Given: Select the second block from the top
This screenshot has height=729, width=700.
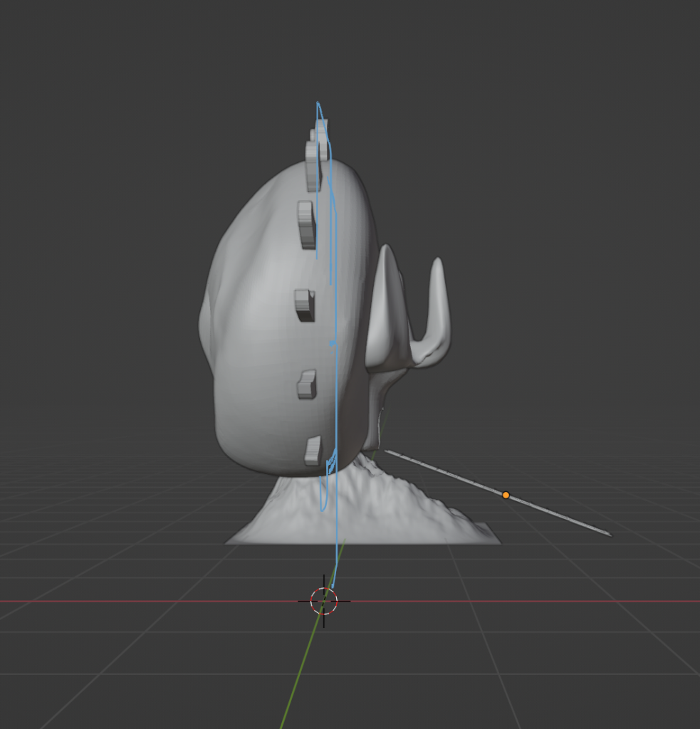Looking at the screenshot, I should pos(306,224).
